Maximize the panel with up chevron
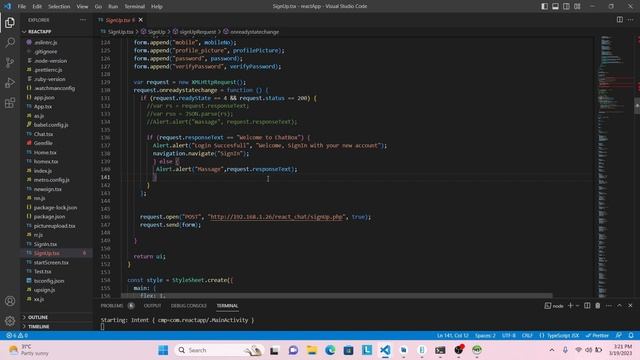The height and width of the screenshot is (360, 640). pyautogui.click(x=619, y=305)
